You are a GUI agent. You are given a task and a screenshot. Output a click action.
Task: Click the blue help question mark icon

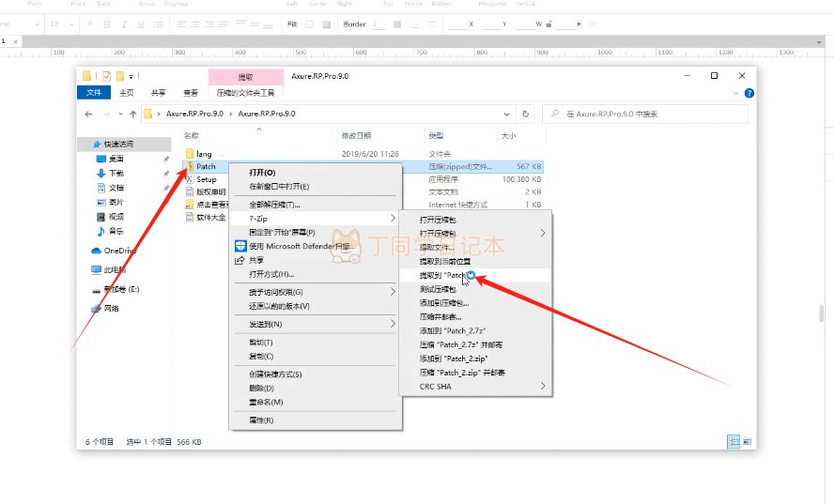click(x=749, y=93)
